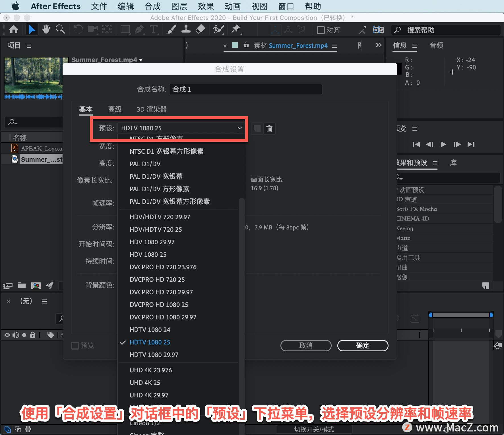Click new folder icon in Project panel
Image resolution: width=504 pixels, height=435 pixels.
[x=22, y=286]
